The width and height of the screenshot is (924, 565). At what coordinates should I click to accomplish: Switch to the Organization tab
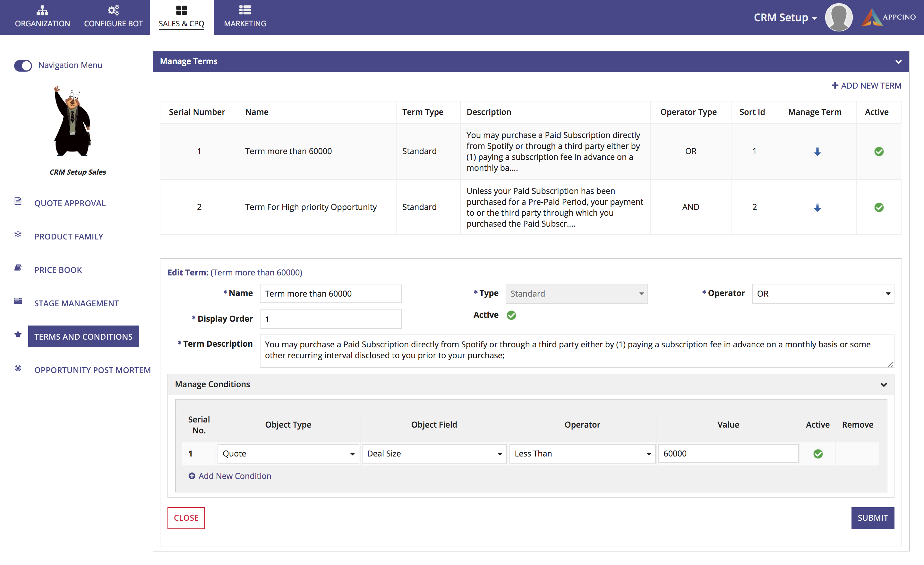[x=42, y=17]
